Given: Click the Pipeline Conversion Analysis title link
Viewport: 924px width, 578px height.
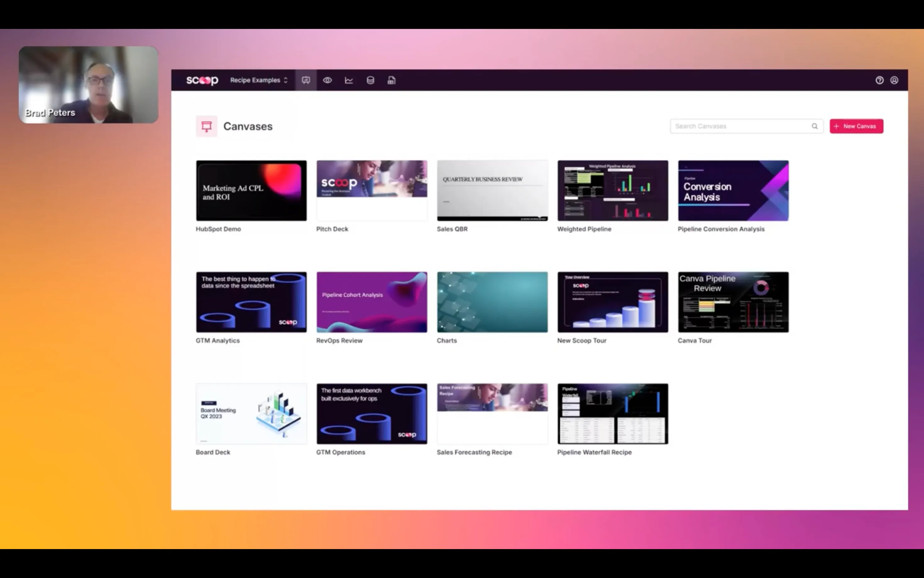Looking at the screenshot, I should click(x=721, y=229).
